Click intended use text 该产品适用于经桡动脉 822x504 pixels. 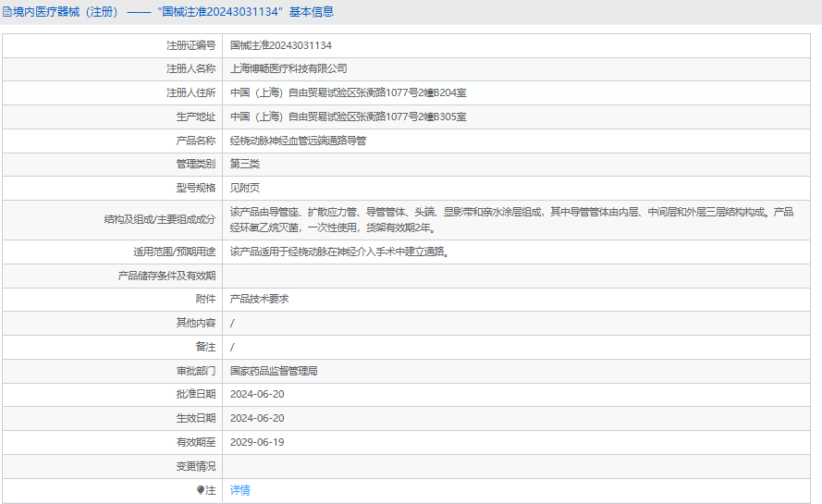tap(339, 252)
